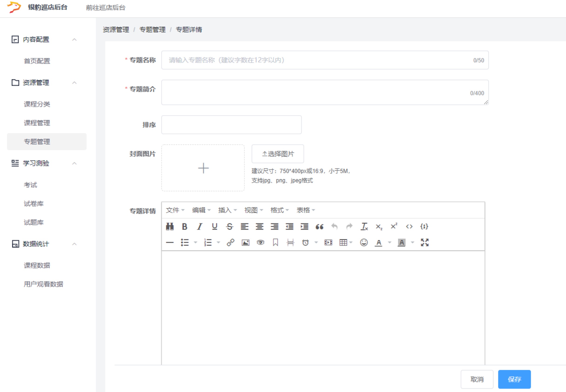Insert a hyperlink using the link icon

pos(230,243)
